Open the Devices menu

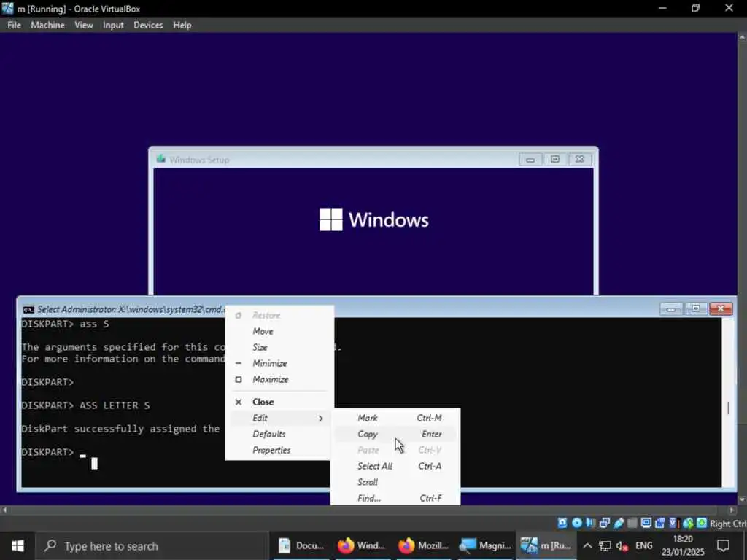[148, 26]
